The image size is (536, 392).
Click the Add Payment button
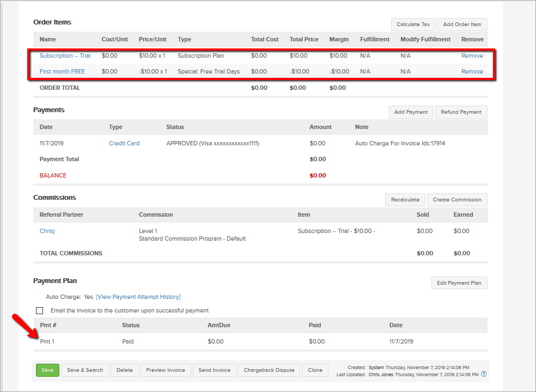(411, 112)
